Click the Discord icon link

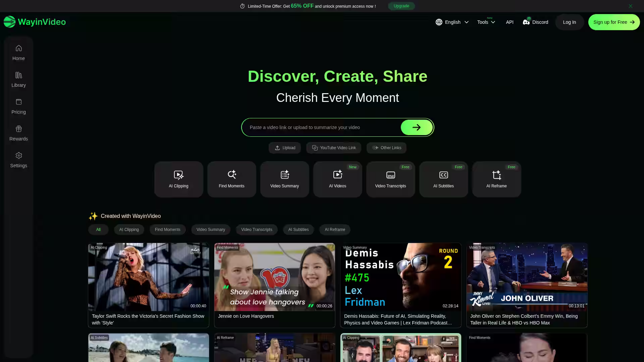point(526,22)
